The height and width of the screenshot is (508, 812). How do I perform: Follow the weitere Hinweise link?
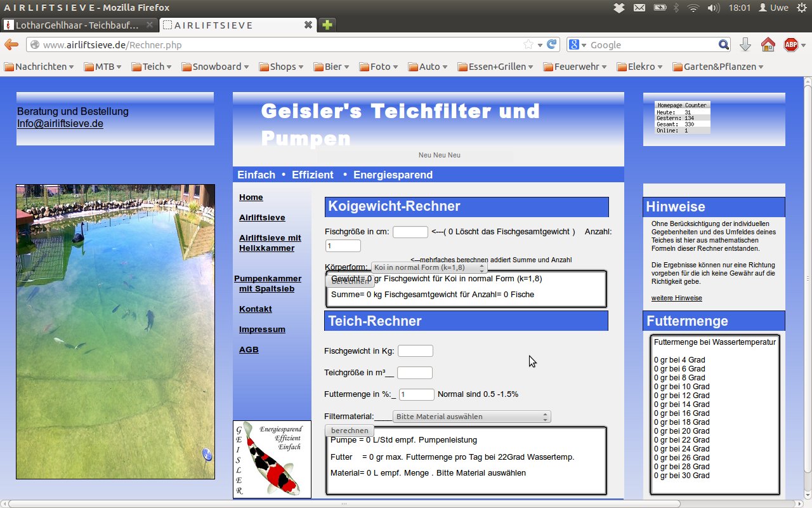point(676,298)
